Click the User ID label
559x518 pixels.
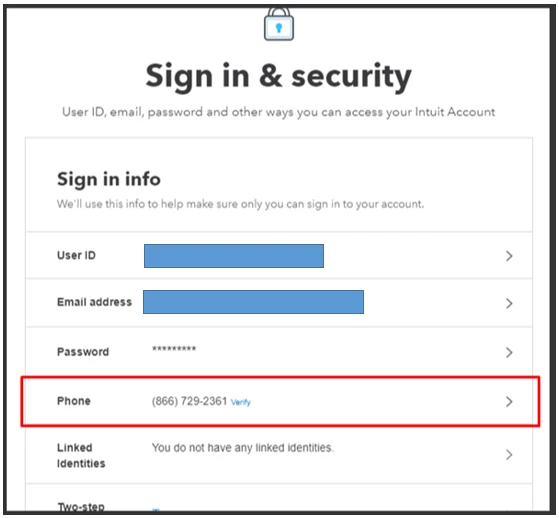(76, 255)
